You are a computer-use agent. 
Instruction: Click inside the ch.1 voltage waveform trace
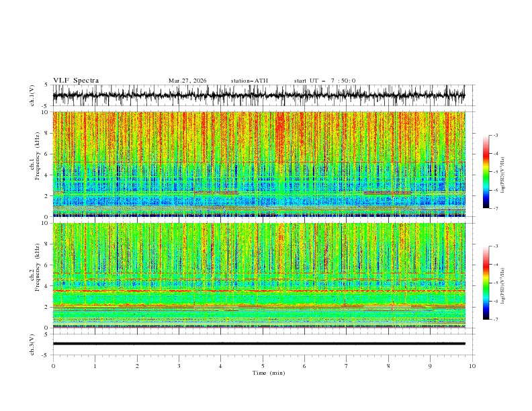click(x=259, y=95)
